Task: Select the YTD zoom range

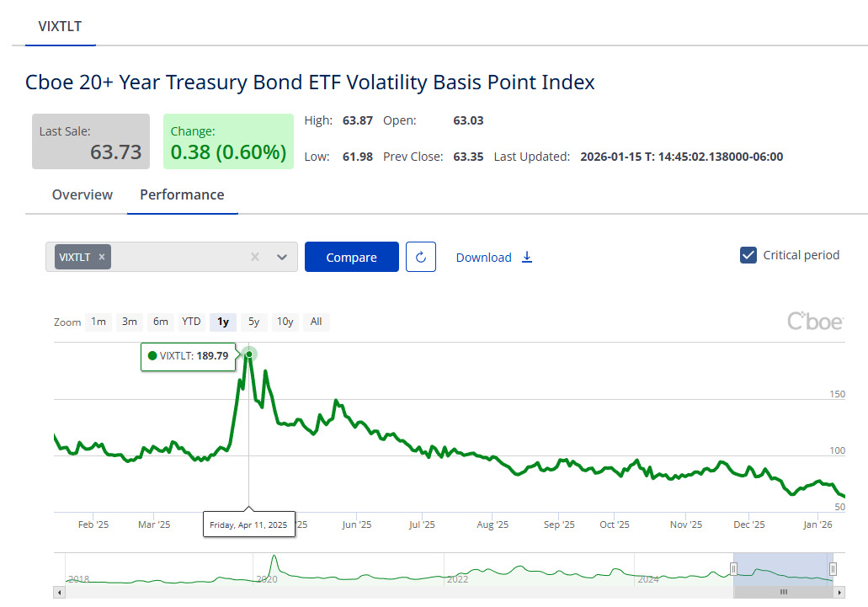Action: click(192, 322)
